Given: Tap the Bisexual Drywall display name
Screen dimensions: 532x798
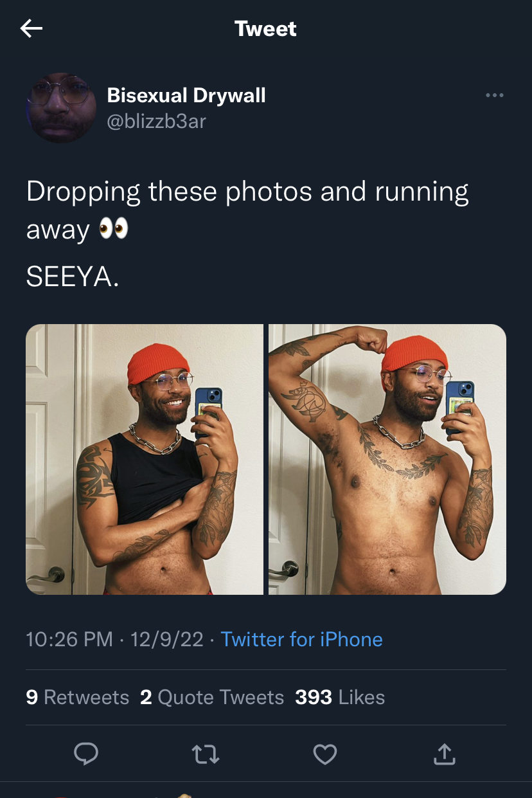Looking at the screenshot, I should pos(186,96).
